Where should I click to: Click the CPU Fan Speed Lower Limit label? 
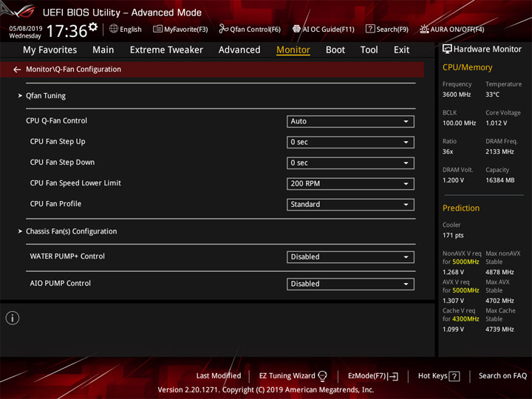point(75,183)
